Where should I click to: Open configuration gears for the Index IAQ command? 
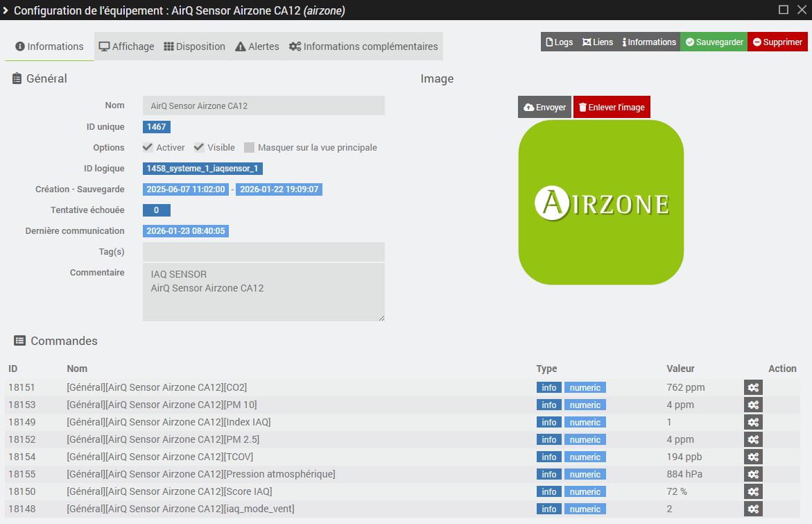[x=753, y=423]
